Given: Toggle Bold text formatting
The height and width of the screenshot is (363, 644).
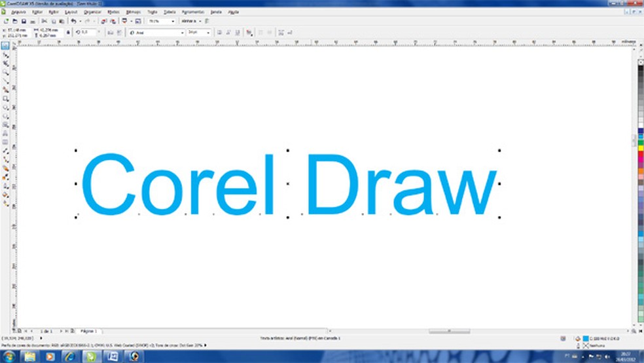Looking at the screenshot, I should click(x=219, y=33).
